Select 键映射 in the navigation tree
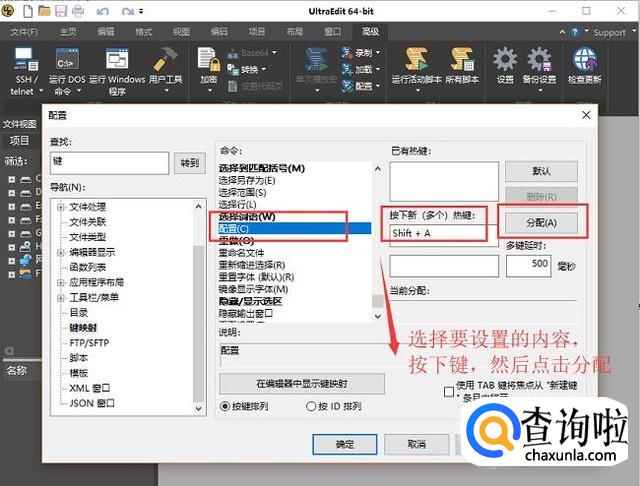Viewport: 640px width, 486px height. [x=83, y=328]
